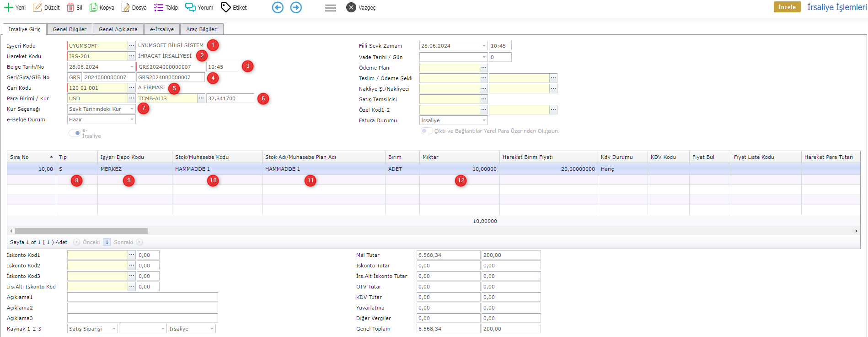This screenshot has height=337, width=868.
Task: Switch to e-İrsaliye tab
Action: [x=162, y=29]
